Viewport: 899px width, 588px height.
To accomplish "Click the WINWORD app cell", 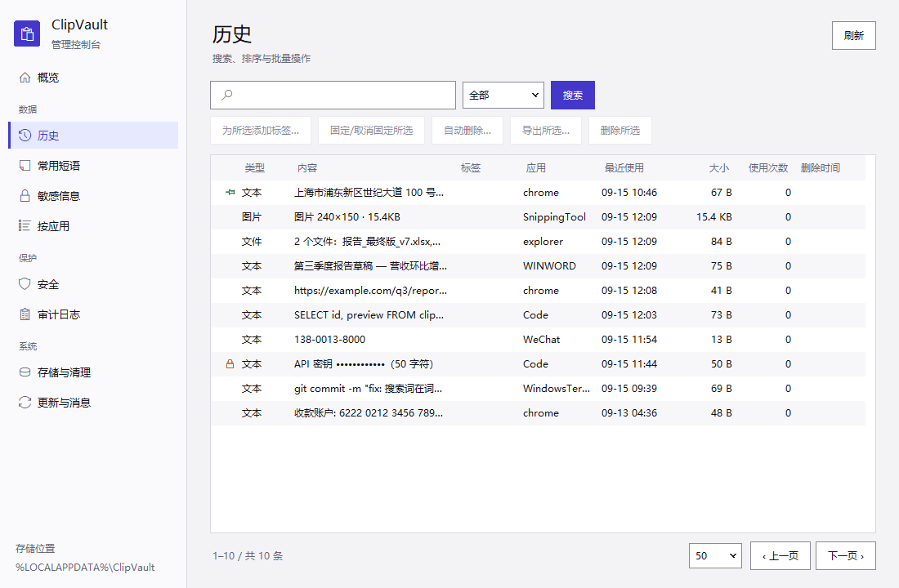I will coord(549,266).
